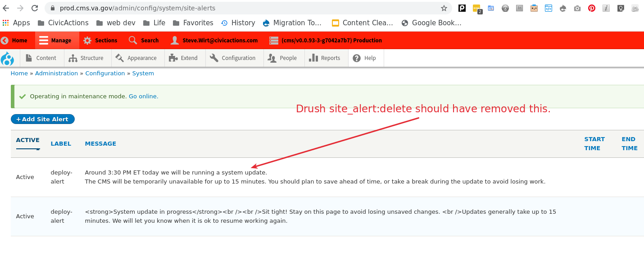Open the italic 'i' info extension icon
This screenshot has height=262, width=644.
(606, 8)
